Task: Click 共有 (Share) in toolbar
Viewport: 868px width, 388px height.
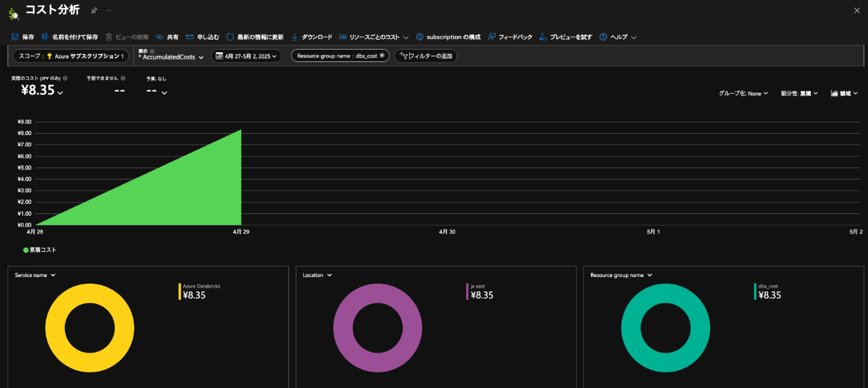Action: (x=167, y=37)
